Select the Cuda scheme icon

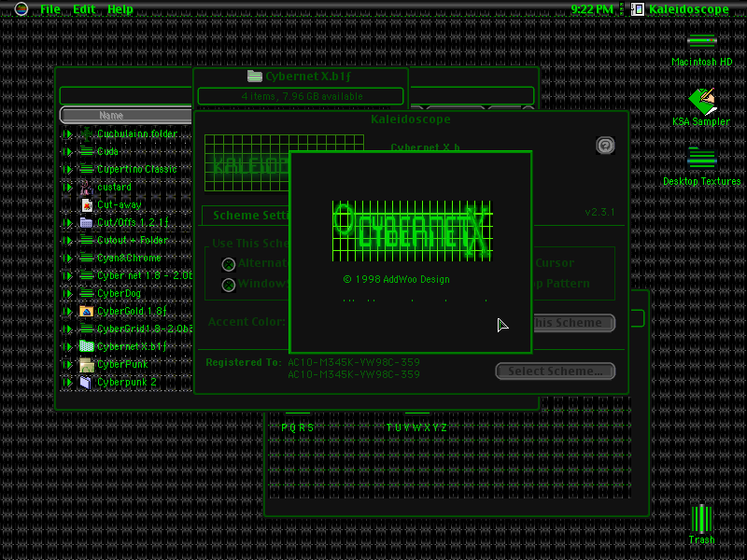(86, 151)
